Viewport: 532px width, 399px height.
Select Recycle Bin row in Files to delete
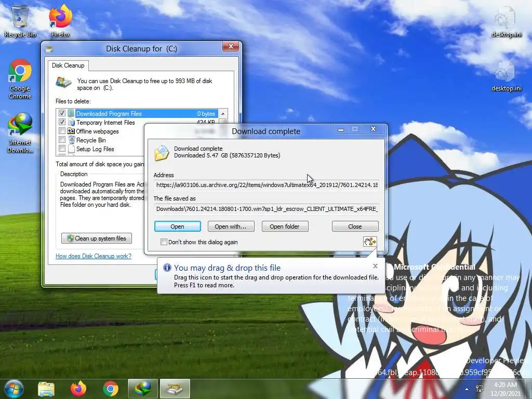[x=100, y=140]
